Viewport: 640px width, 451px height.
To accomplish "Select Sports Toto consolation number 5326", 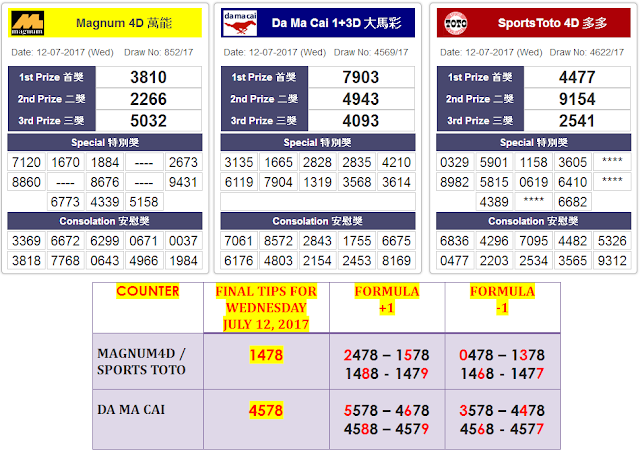I will coord(612,241).
